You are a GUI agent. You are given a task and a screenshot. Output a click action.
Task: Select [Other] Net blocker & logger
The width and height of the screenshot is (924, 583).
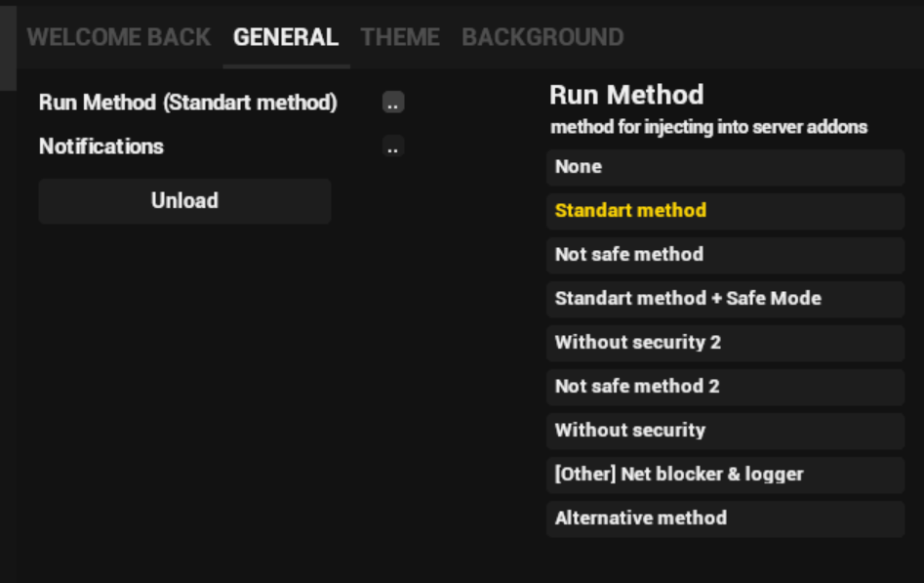coord(725,475)
